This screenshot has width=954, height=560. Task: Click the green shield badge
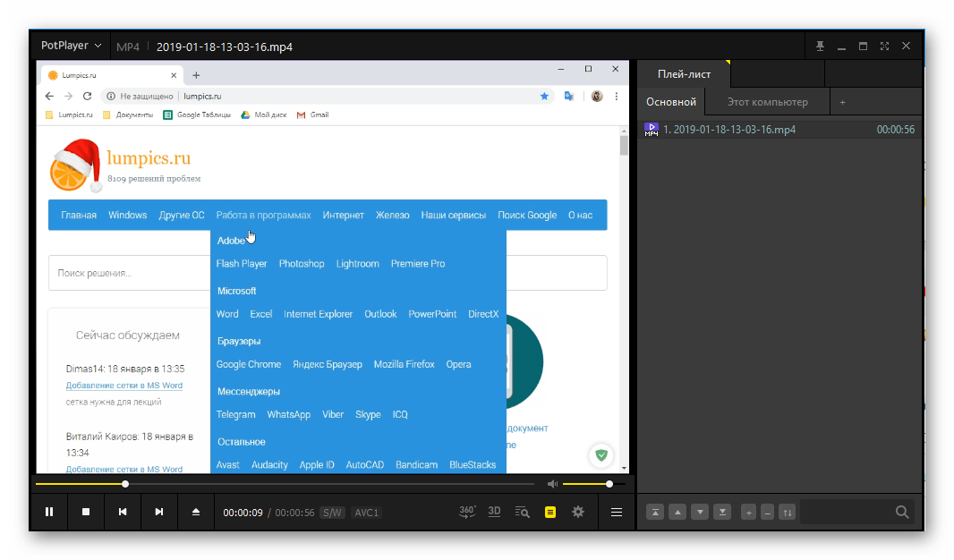[601, 454]
